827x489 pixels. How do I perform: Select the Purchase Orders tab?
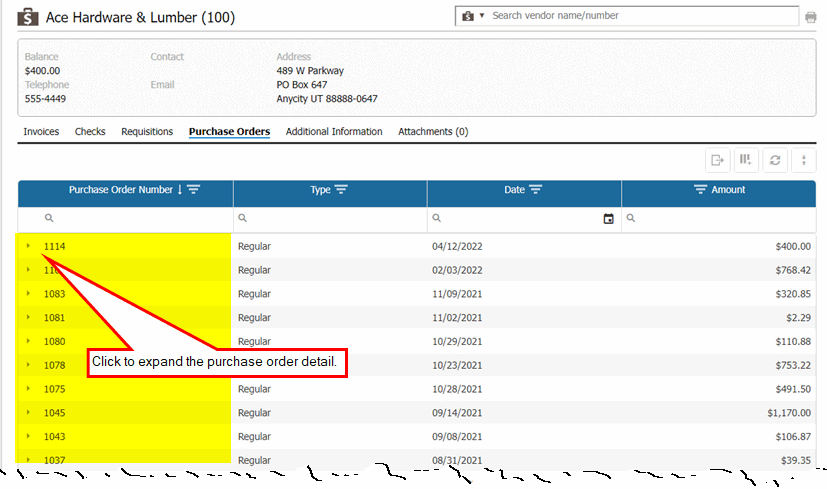229,131
